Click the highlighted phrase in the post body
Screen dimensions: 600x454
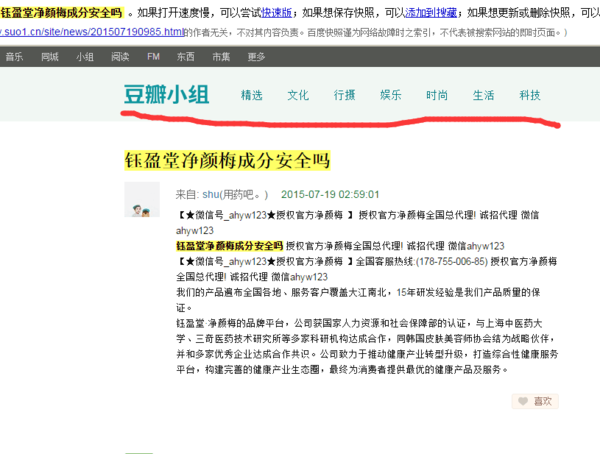click(229, 246)
